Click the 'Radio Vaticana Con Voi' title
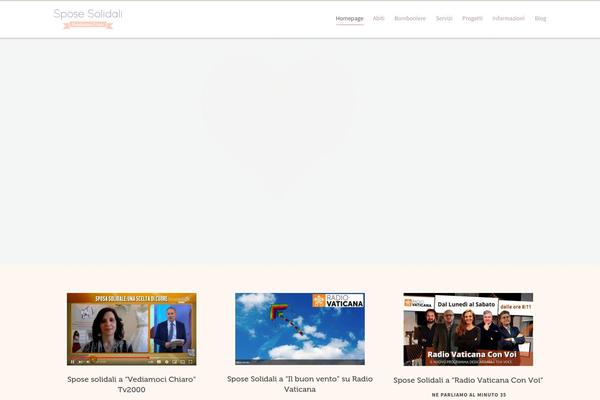Screen dimensions: 600x400 (468, 380)
